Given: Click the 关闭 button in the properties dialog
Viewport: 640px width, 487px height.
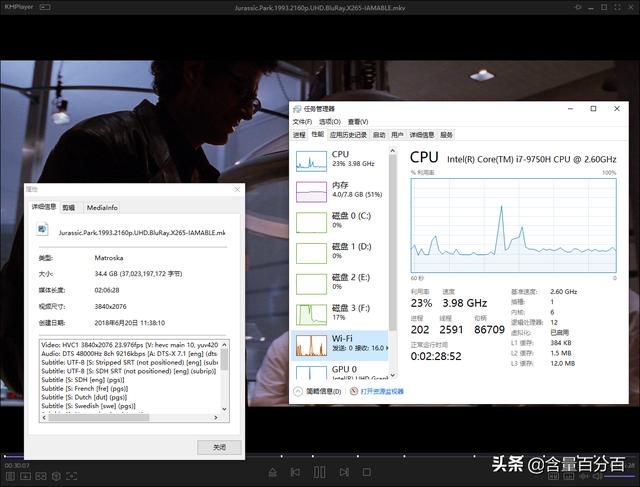Looking at the screenshot, I should 219,447.
